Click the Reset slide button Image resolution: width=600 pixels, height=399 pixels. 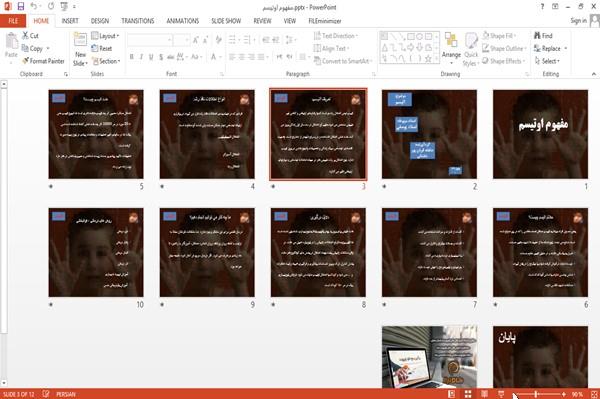click(x=102, y=49)
